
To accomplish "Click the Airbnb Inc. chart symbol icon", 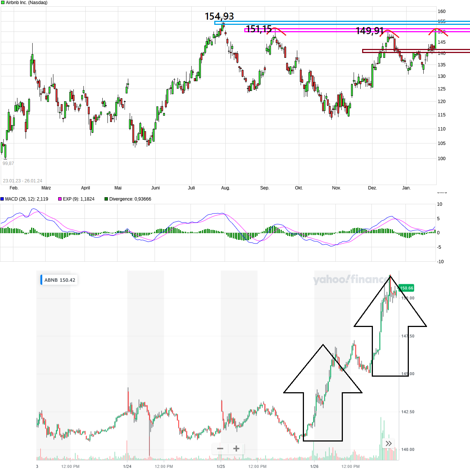I will pyautogui.click(x=3, y=2).
